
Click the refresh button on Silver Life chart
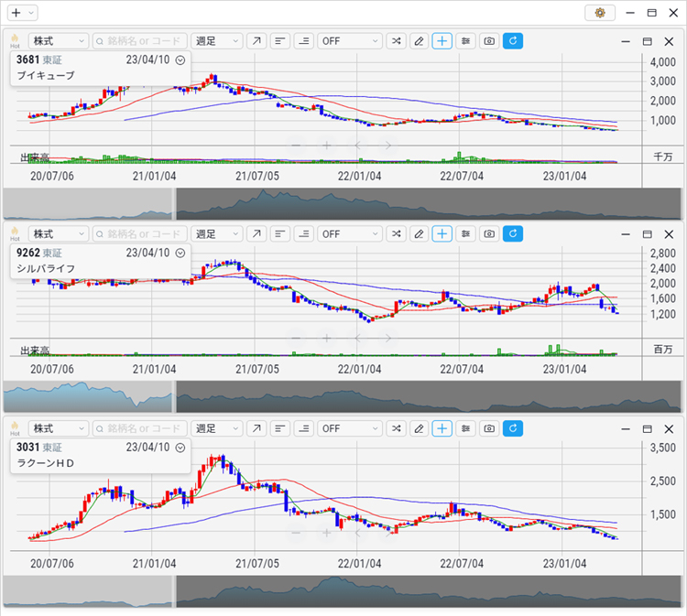(x=513, y=233)
